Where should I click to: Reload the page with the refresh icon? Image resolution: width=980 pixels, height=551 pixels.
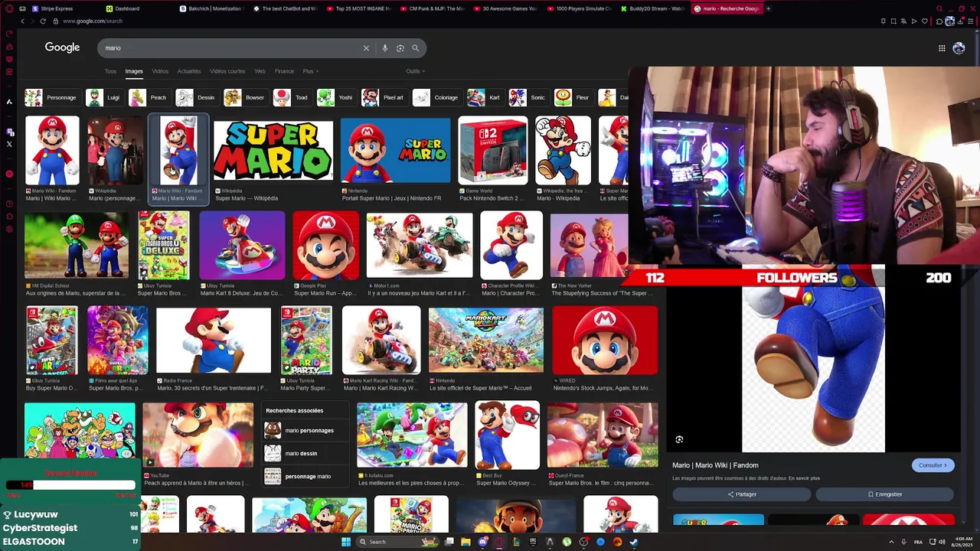coord(43,21)
